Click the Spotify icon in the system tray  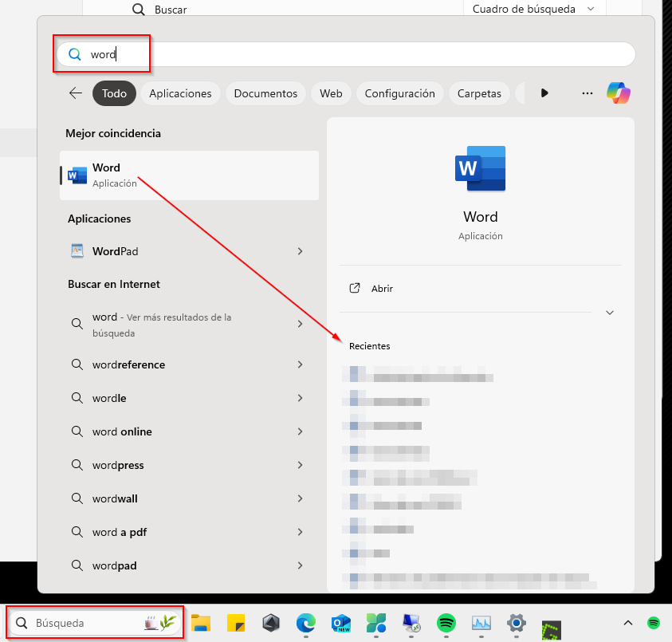click(x=654, y=623)
